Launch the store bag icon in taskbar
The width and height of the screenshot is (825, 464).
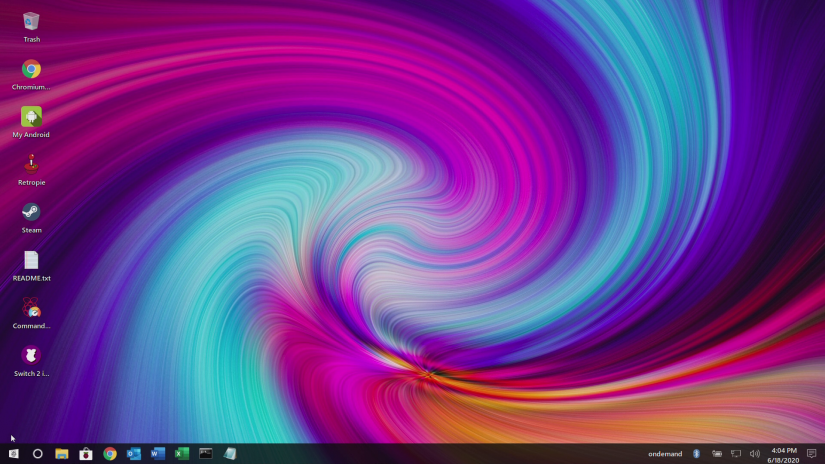coord(86,454)
